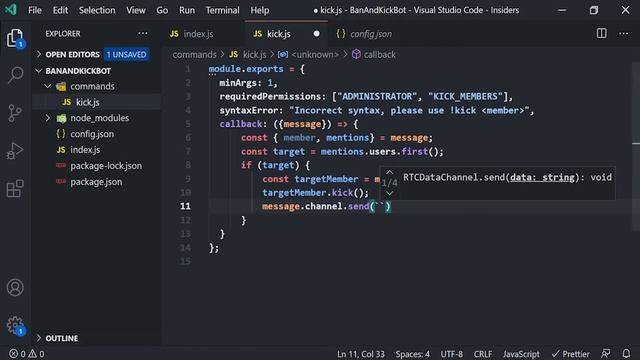Open editor more actions ellipsis
Screen dimensions: 640x360
pyautogui.click(x=624, y=33)
